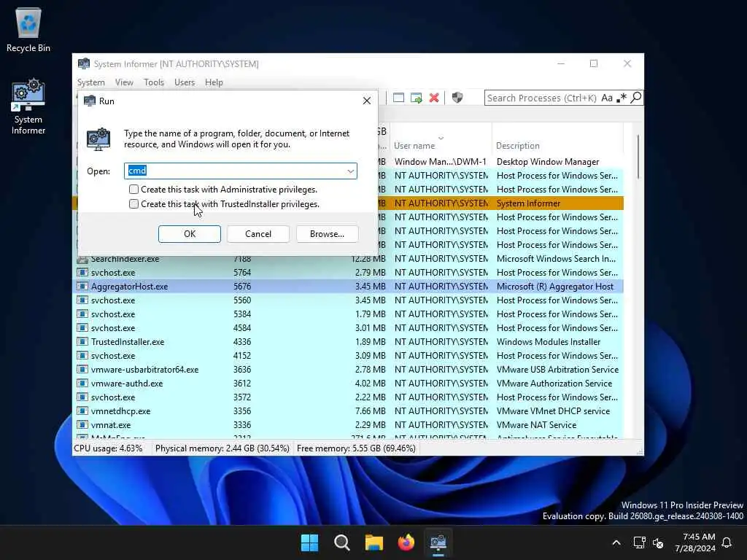Image resolution: width=747 pixels, height=560 pixels.
Task: Toggle case sensitive search (Aa)
Action: (x=606, y=98)
